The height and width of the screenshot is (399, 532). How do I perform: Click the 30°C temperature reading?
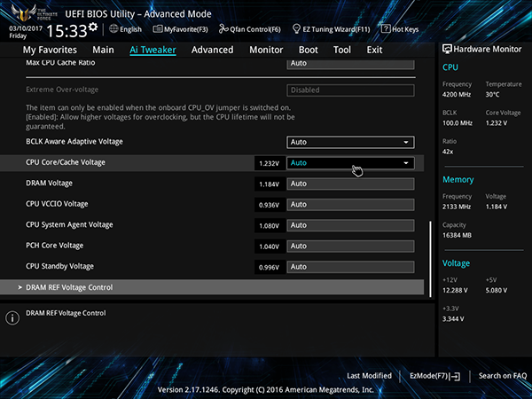pyautogui.click(x=492, y=95)
